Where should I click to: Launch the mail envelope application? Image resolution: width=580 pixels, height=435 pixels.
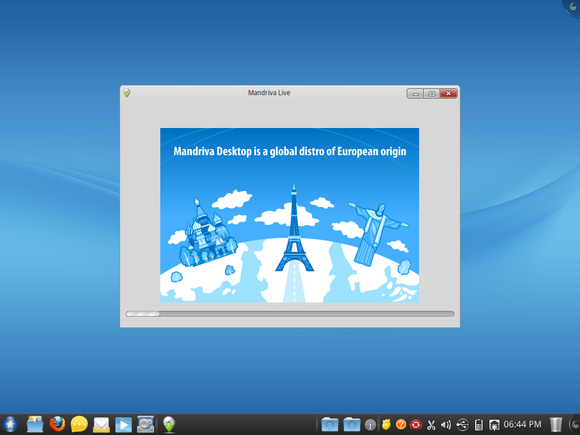point(101,425)
